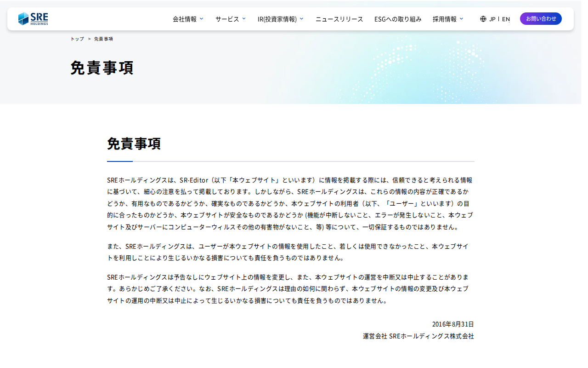Image resolution: width=588 pixels, height=368 pixels.
Task: Expand the IR(投資家情報) chevron arrow
Action: pos(301,19)
